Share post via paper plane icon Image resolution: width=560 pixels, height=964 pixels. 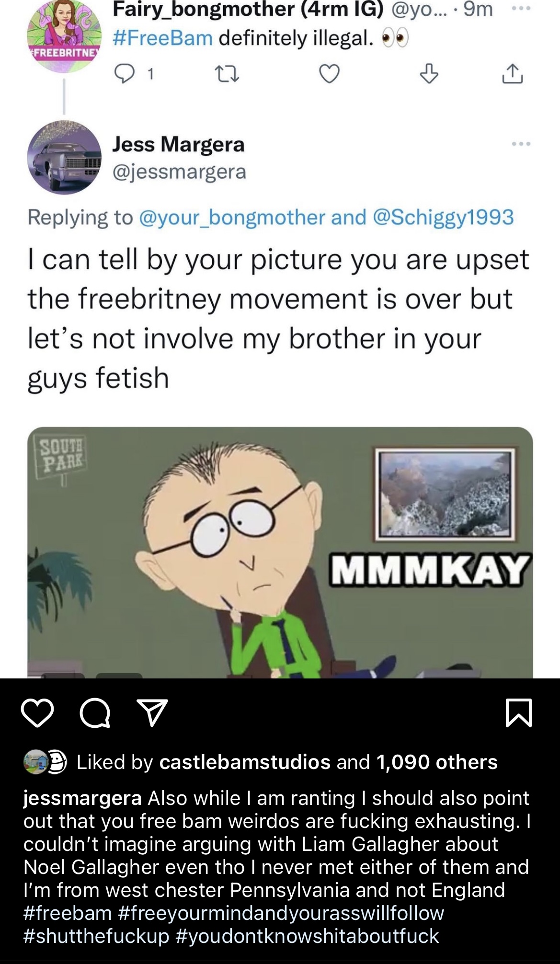point(152,712)
